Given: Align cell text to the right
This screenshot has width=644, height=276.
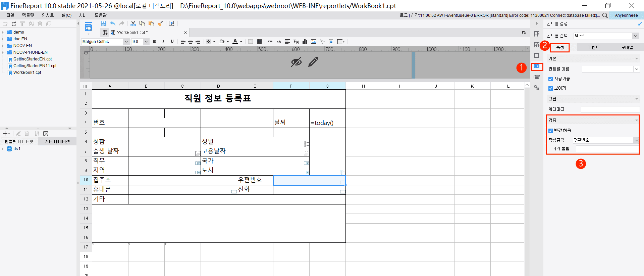Looking at the screenshot, I should pyautogui.click(x=198, y=42).
